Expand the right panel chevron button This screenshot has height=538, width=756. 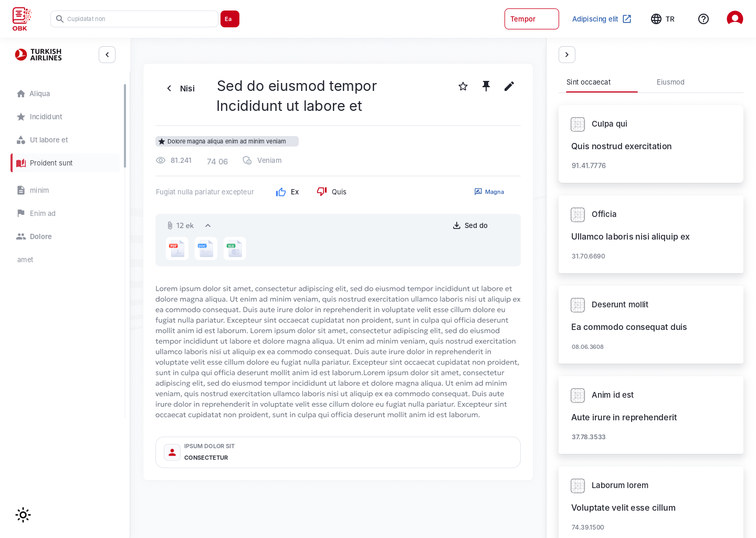point(567,55)
